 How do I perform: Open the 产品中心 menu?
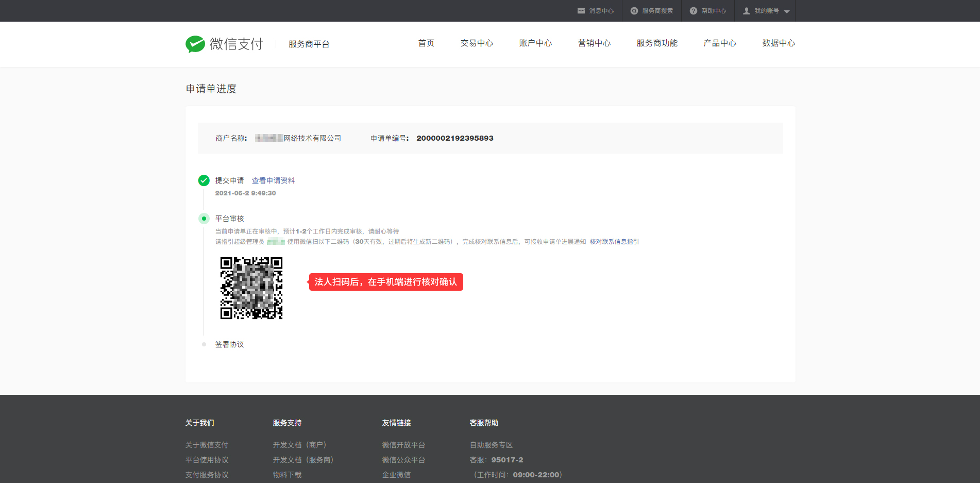point(720,43)
